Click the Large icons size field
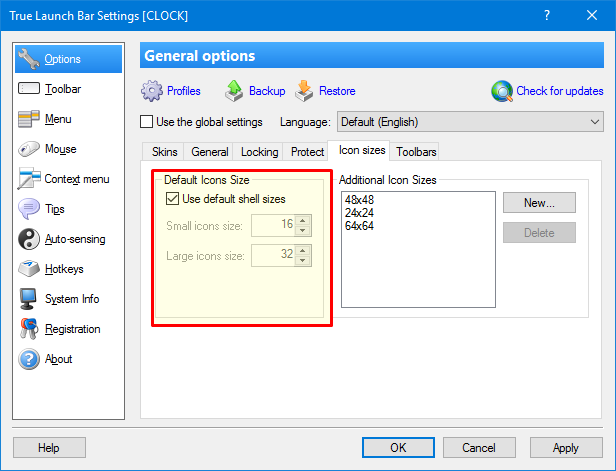This screenshot has height=471, width=616. pyautogui.click(x=273, y=255)
